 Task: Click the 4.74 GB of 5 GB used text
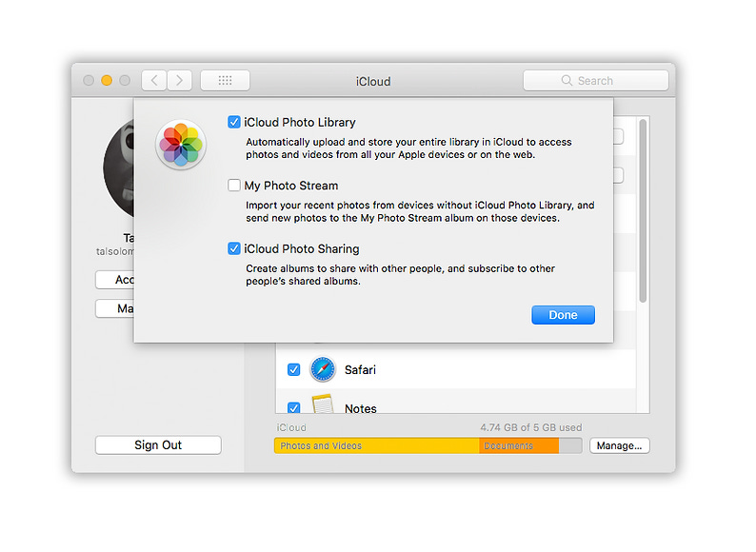click(531, 427)
